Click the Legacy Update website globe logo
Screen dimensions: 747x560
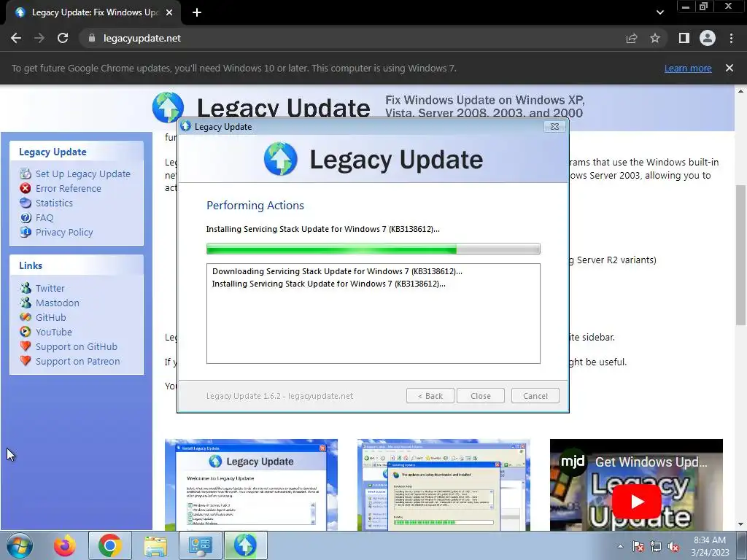[x=167, y=106]
